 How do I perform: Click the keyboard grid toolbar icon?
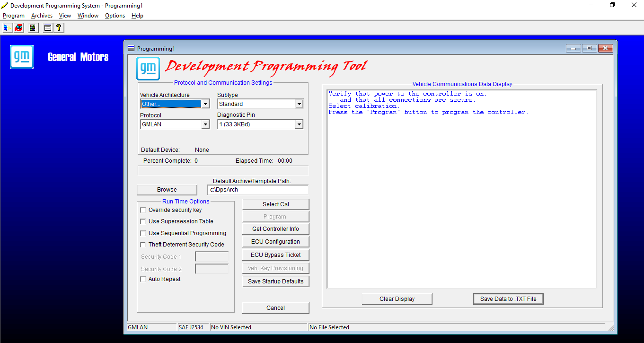coord(47,28)
